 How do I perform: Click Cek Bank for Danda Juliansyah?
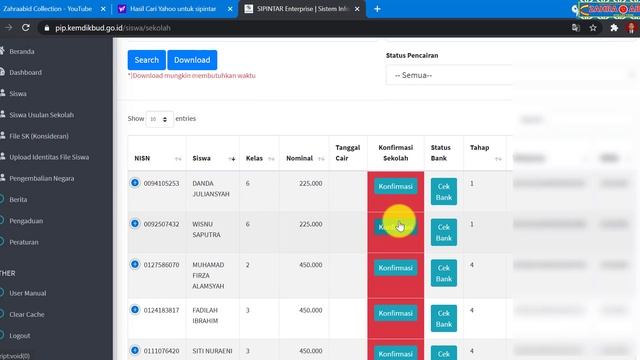(444, 191)
